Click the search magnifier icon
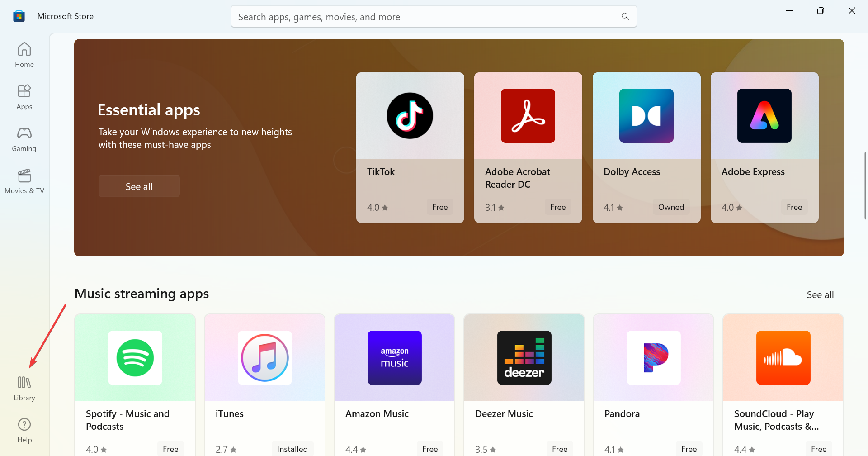The image size is (868, 456). point(625,16)
